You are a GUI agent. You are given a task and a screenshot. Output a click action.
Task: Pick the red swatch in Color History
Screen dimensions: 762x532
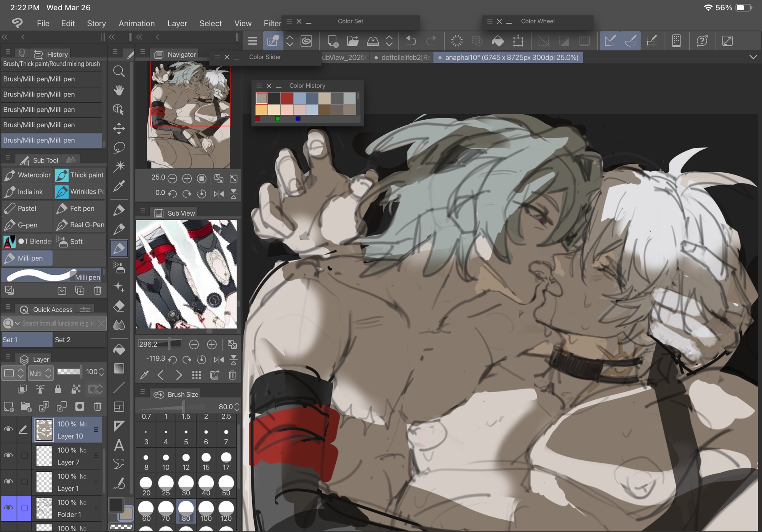(287, 98)
